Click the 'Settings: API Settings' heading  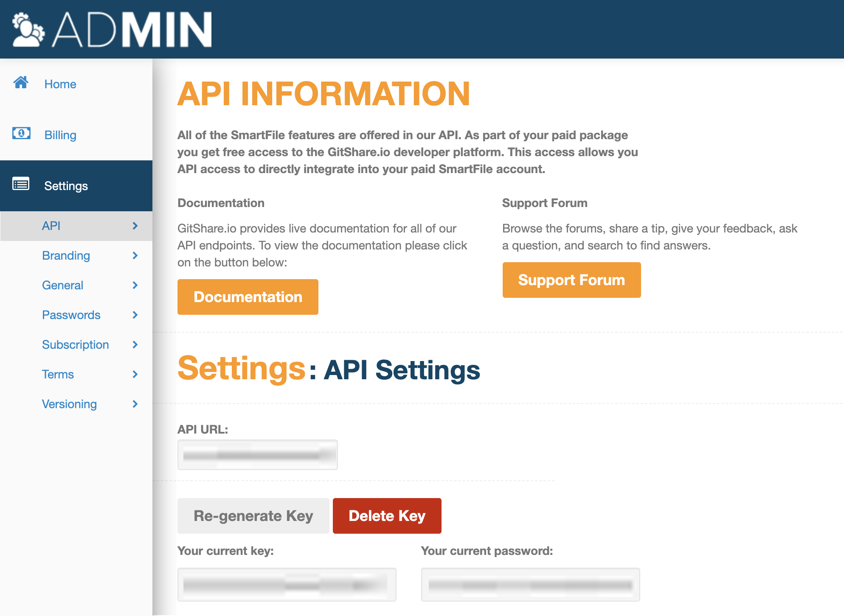[x=329, y=369]
